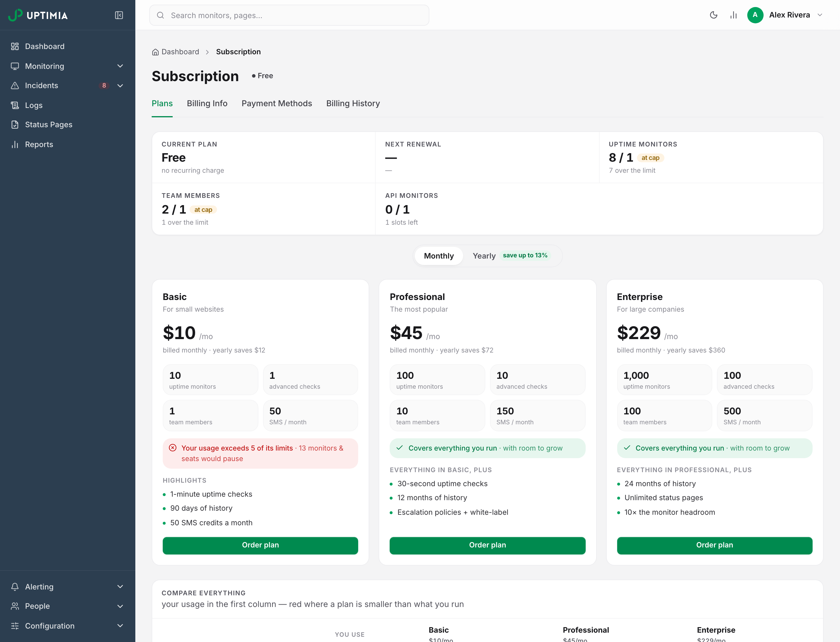Click the Alerting bell icon
This screenshot has width=840, height=642.
coord(15,587)
